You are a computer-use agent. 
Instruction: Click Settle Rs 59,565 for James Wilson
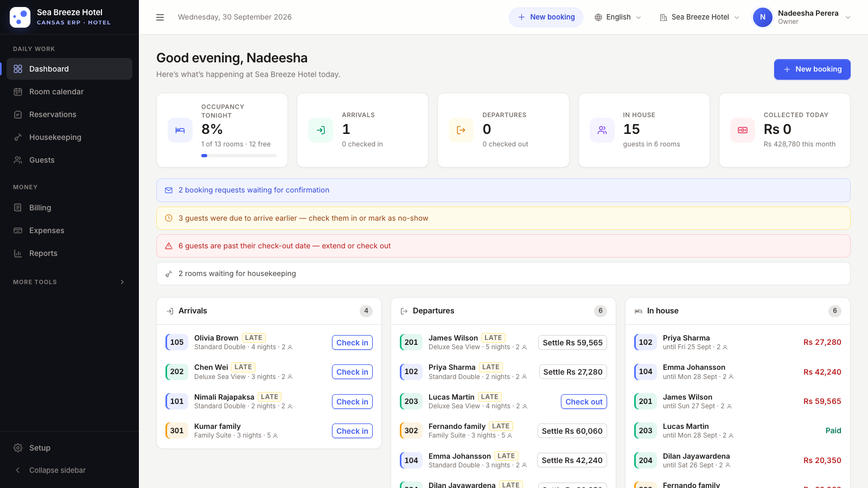[x=572, y=342]
